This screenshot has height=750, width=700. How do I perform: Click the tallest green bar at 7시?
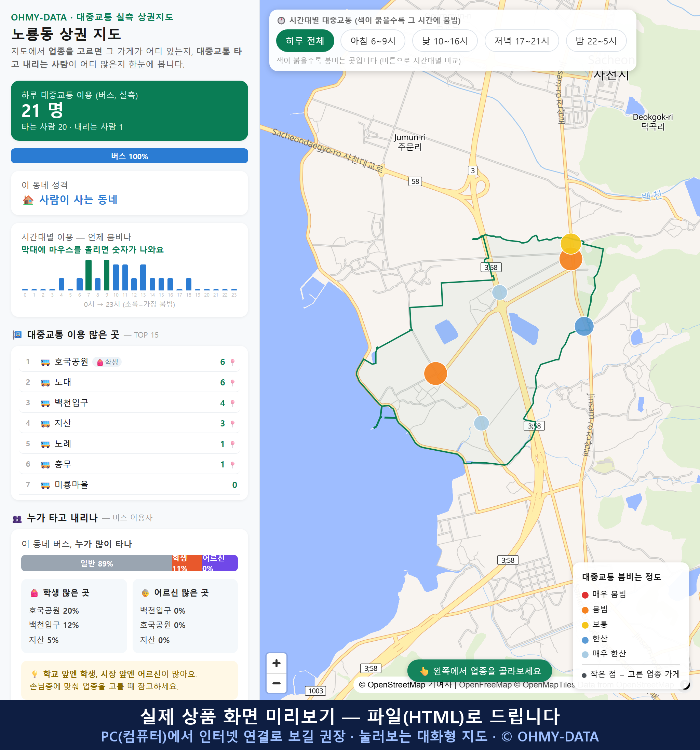89,275
